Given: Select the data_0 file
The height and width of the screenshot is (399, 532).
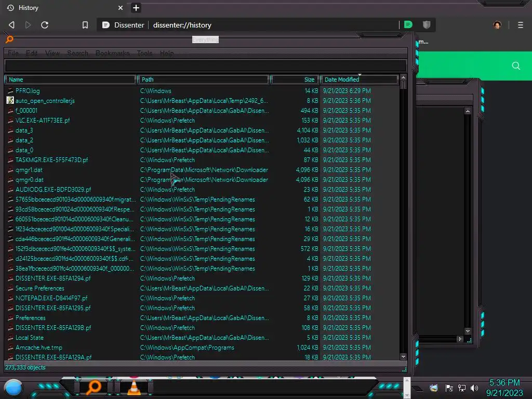Looking at the screenshot, I should (24, 150).
